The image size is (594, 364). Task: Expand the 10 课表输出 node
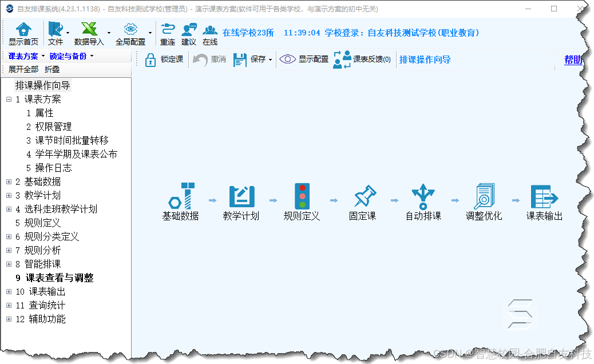9,292
